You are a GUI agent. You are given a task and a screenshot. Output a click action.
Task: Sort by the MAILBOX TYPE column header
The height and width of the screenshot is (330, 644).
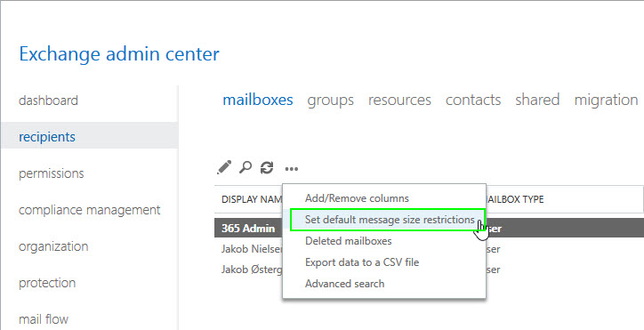[x=515, y=200]
